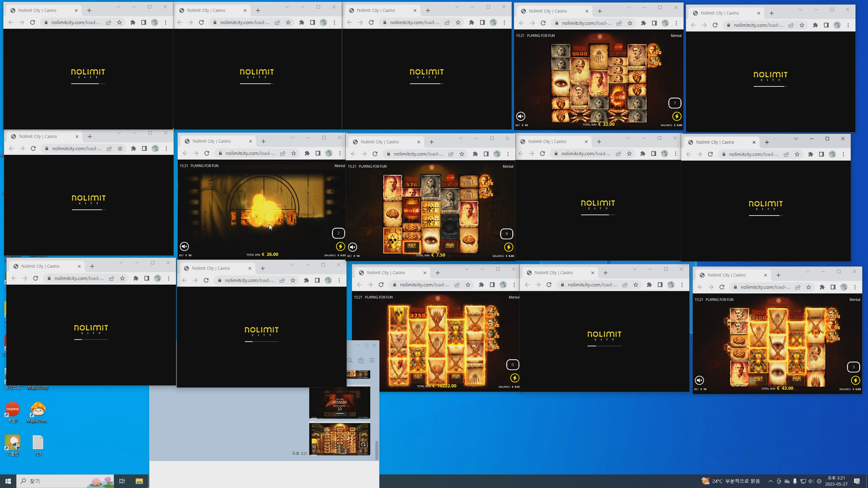The image size is (868, 488).
Task: Click spin counter showing 9 in 7.50 game
Action: coord(507,234)
